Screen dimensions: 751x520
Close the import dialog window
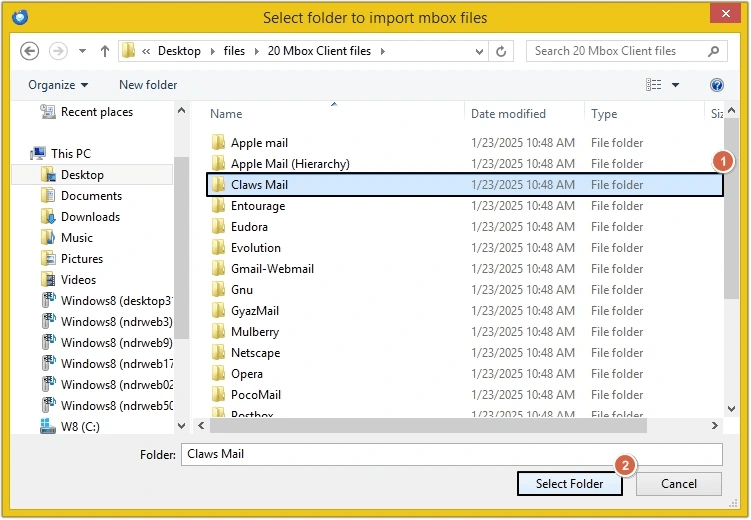726,13
